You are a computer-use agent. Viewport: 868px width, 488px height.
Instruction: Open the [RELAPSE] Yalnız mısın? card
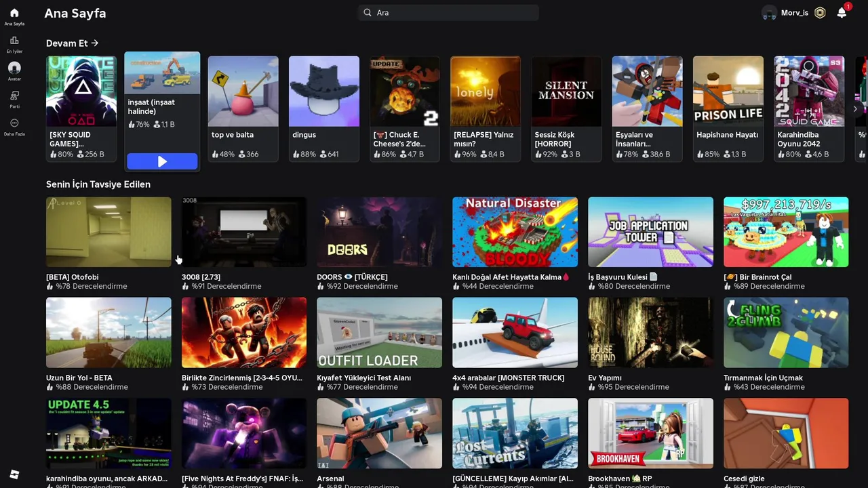click(486, 109)
